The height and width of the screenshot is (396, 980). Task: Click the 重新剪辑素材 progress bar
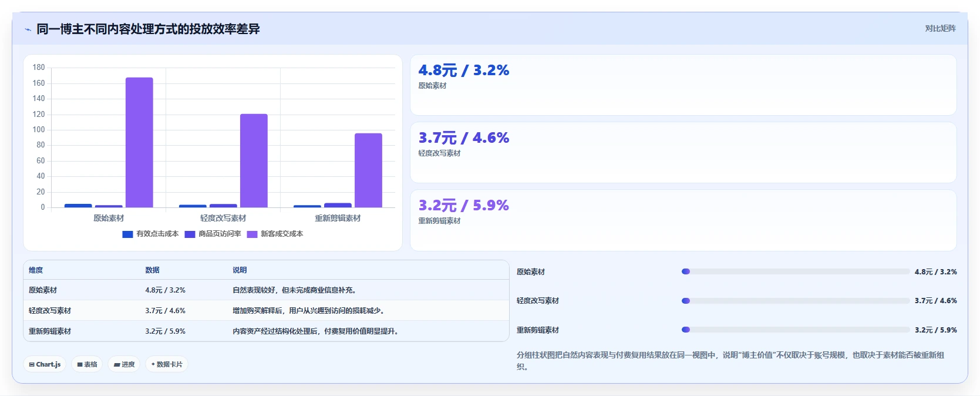click(796, 330)
